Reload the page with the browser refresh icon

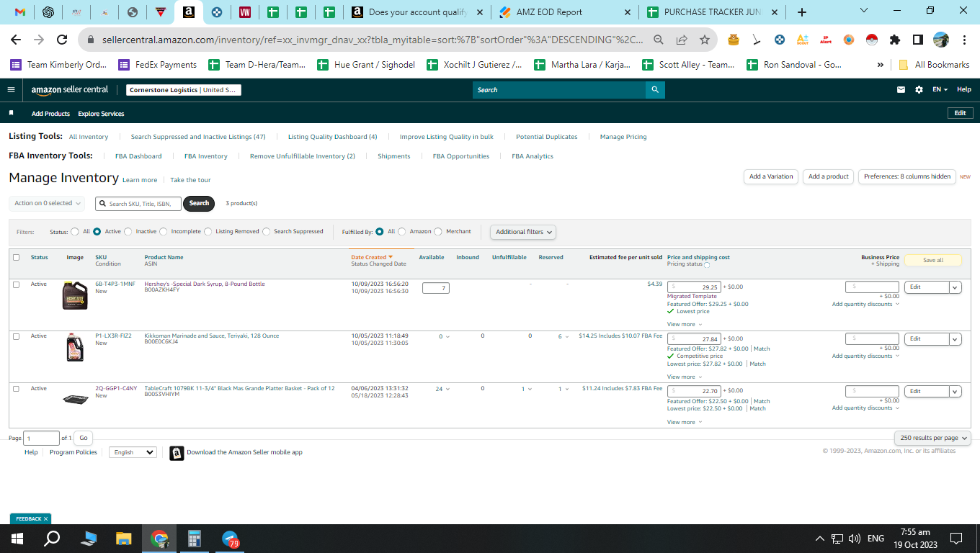[x=62, y=40]
